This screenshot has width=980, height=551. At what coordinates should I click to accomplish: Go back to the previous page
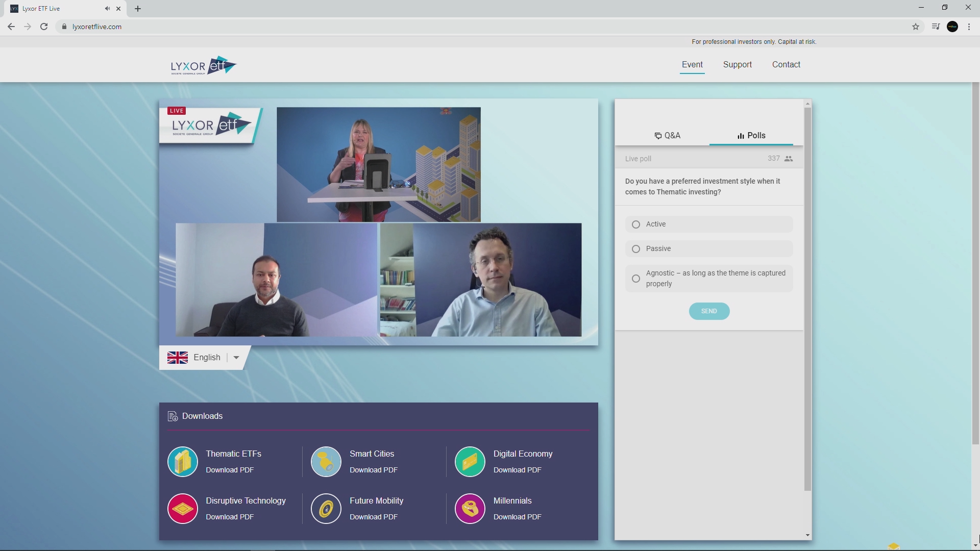(11, 27)
